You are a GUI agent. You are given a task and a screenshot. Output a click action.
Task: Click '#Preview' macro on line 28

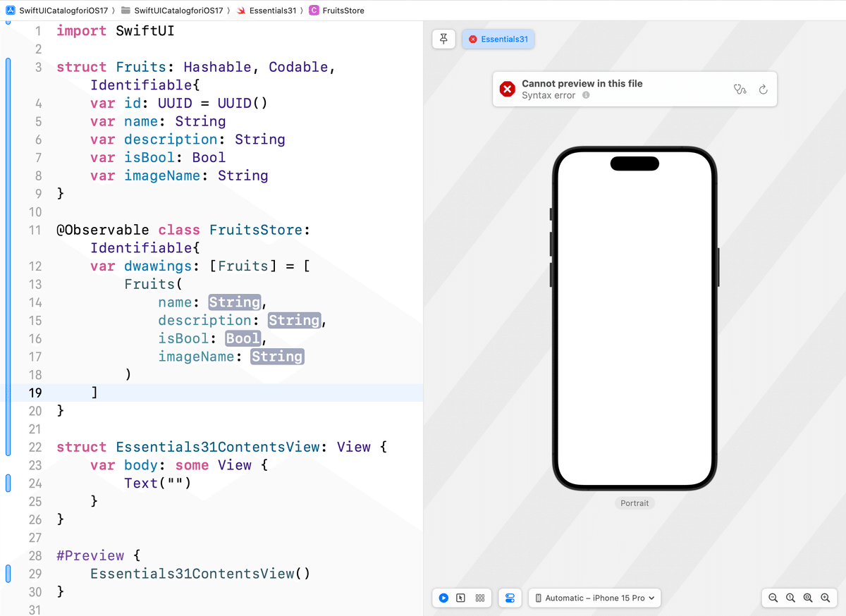(x=90, y=555)
